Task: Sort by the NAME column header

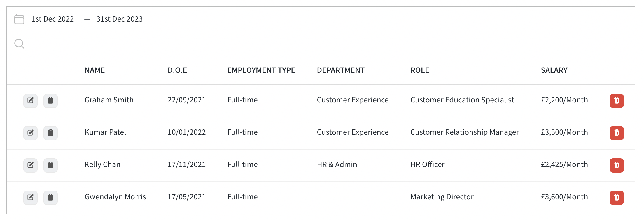Action: pos(95,70)
